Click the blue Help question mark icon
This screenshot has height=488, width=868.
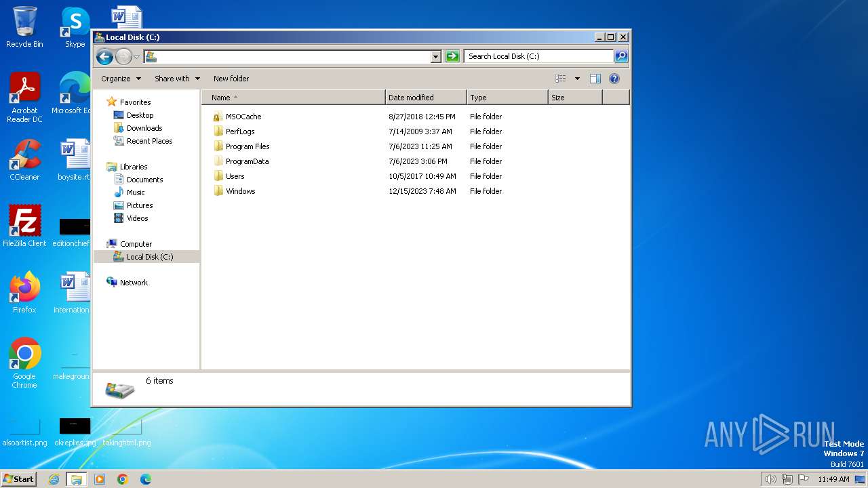pyautogui.click(x=614, y=79)
